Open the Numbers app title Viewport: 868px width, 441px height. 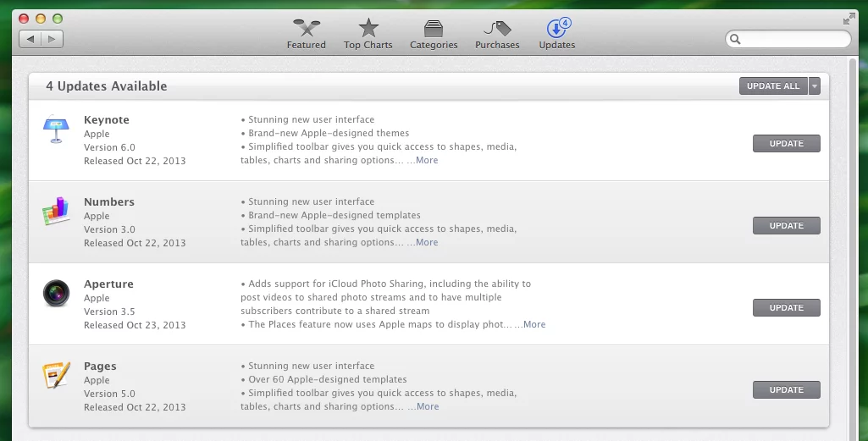coord(109,201)
